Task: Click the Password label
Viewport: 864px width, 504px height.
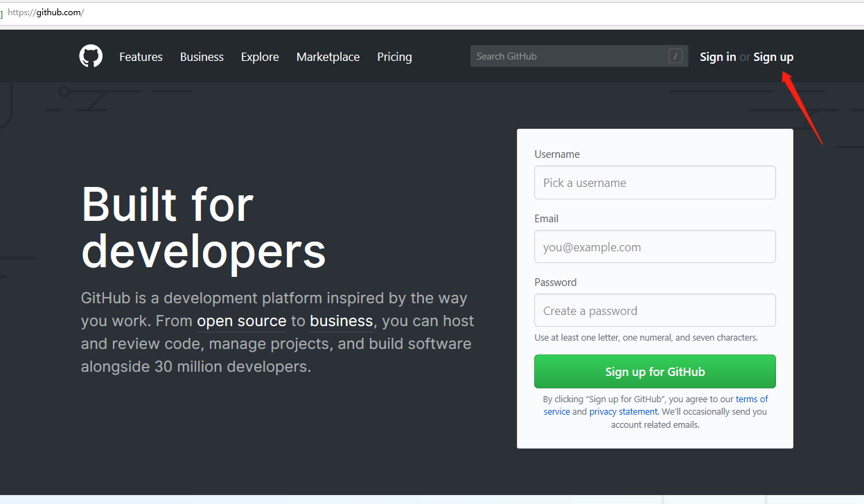Action: (x=555, y=282)
